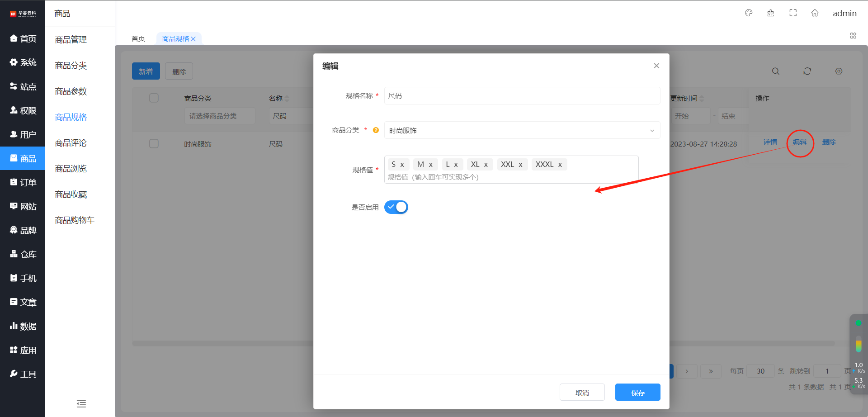Screen dimensions: 868x417
Task: Expand the 商品分类 dropdown in dialog
Action: tap(522, 130)
